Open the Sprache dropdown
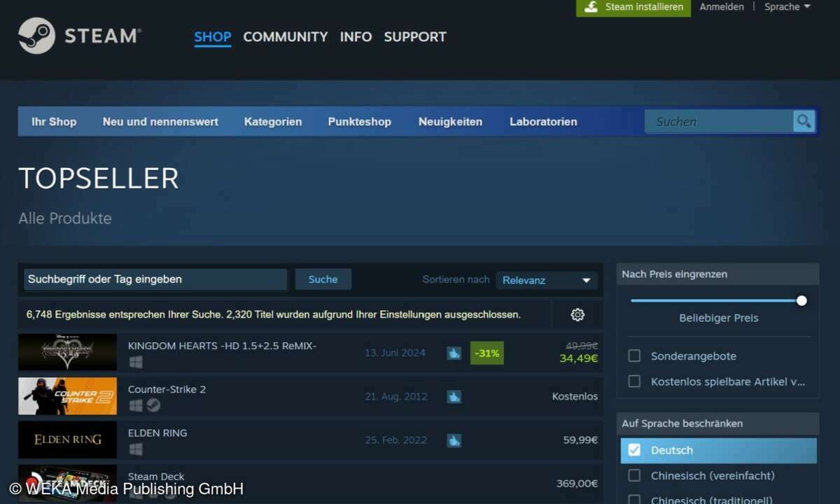This screenshot has height=504, width=840. (787, 7)
